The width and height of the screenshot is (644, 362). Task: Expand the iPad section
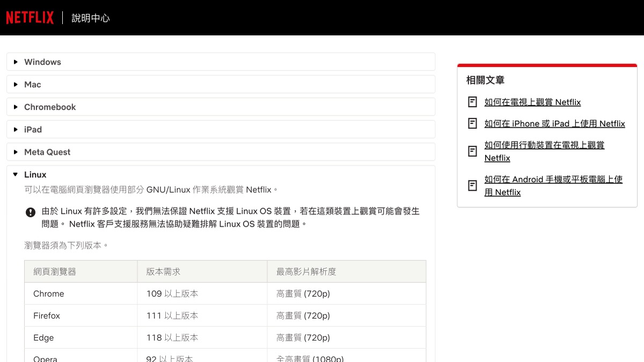click(221, 129)
